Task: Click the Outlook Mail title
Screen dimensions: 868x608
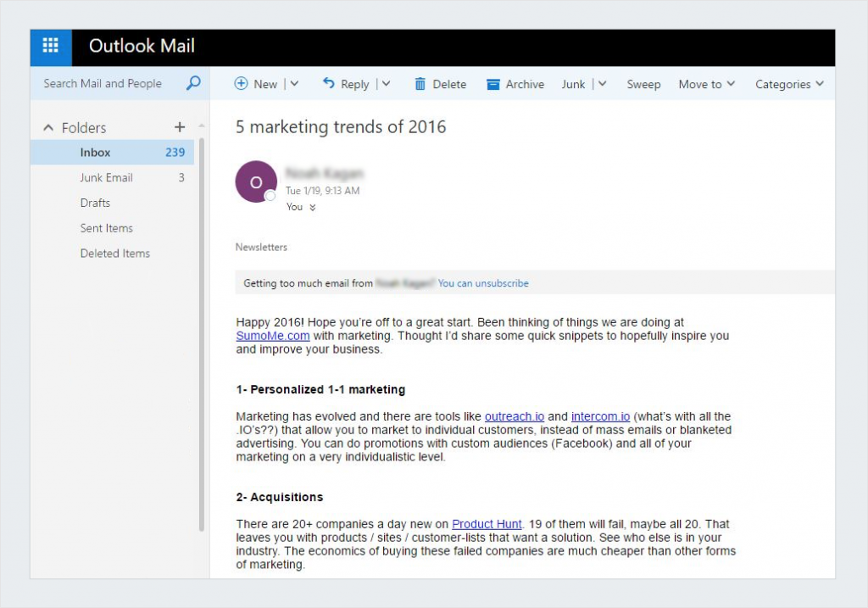Action: [x=142, y=46]
